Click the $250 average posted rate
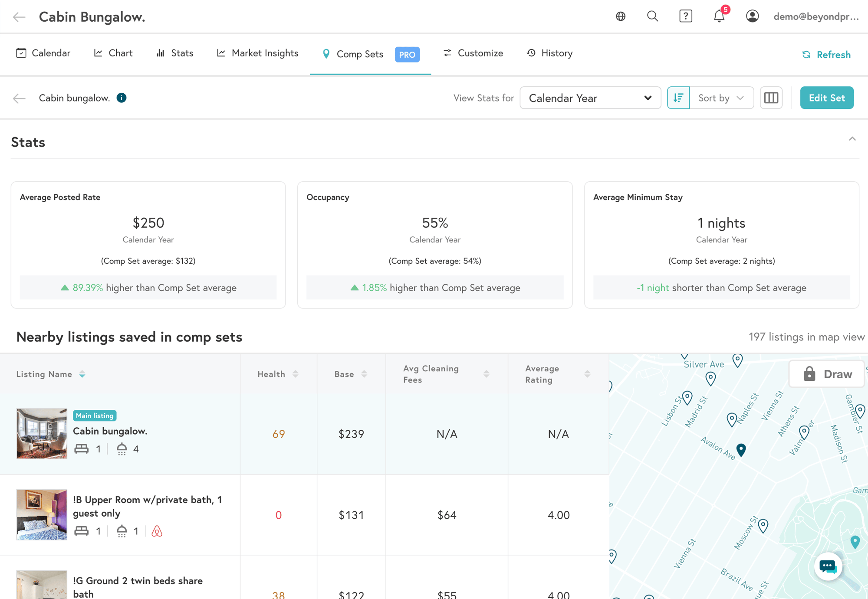The width and height of the screenshot is (868, 599). click(x=148, y=223)
